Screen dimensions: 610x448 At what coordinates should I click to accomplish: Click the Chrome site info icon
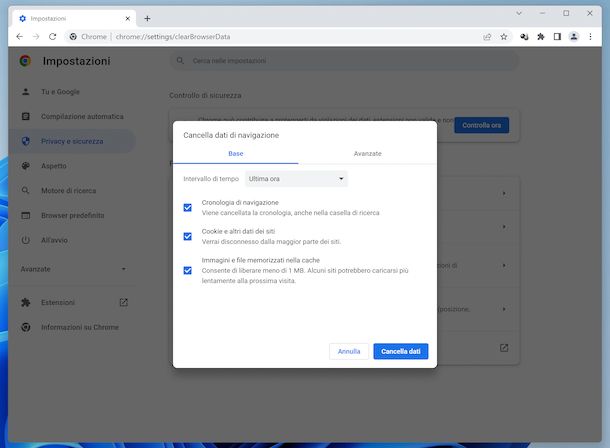73,37
